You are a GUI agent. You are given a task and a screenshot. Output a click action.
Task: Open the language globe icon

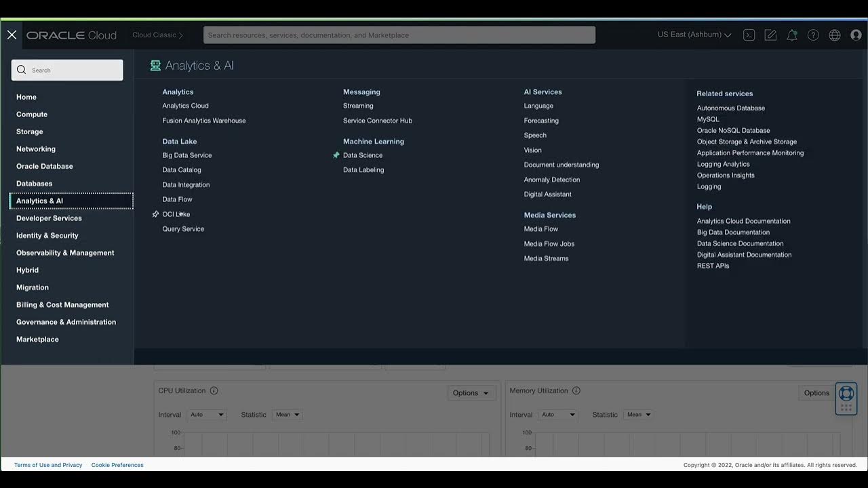point(835,35)
